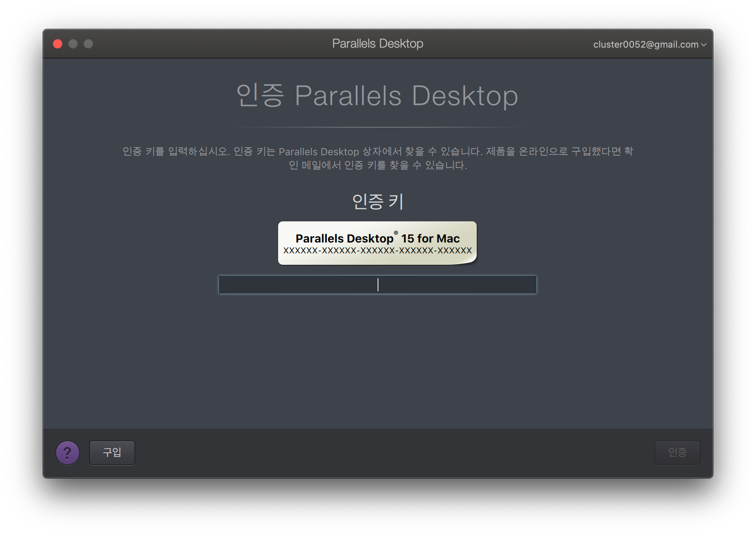Screen dimensions: 756x535
Task: Focus the activation key input field
Action: (x=377, y=285)
